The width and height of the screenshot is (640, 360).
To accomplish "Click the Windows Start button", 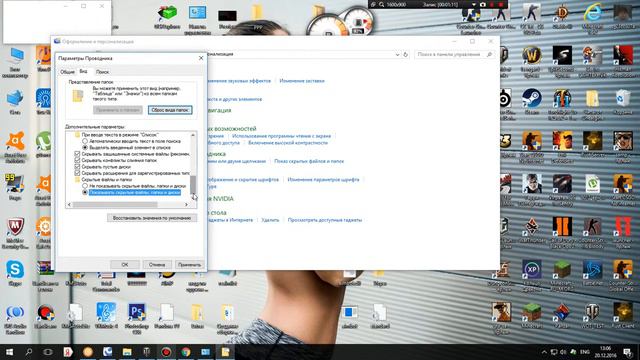I will click(x=9, y=352).
